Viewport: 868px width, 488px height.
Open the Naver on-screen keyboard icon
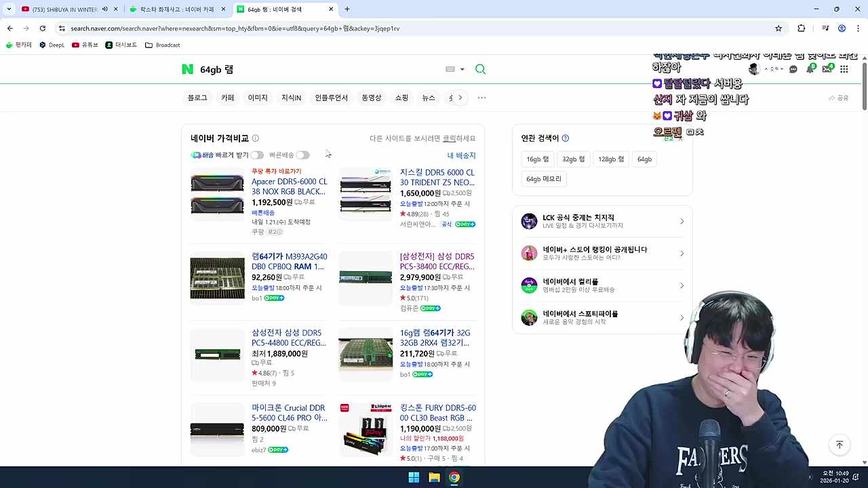click(x=450, y=69)
